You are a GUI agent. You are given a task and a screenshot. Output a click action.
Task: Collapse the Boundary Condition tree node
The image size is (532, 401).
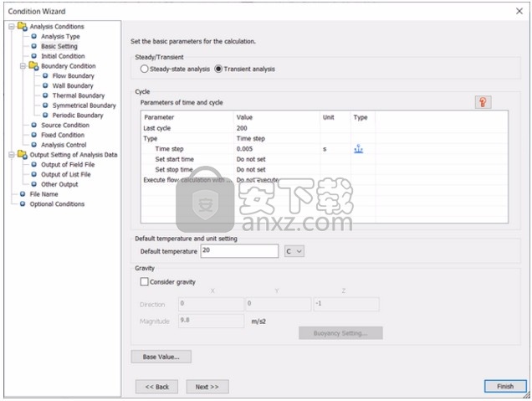click(23, 65)
